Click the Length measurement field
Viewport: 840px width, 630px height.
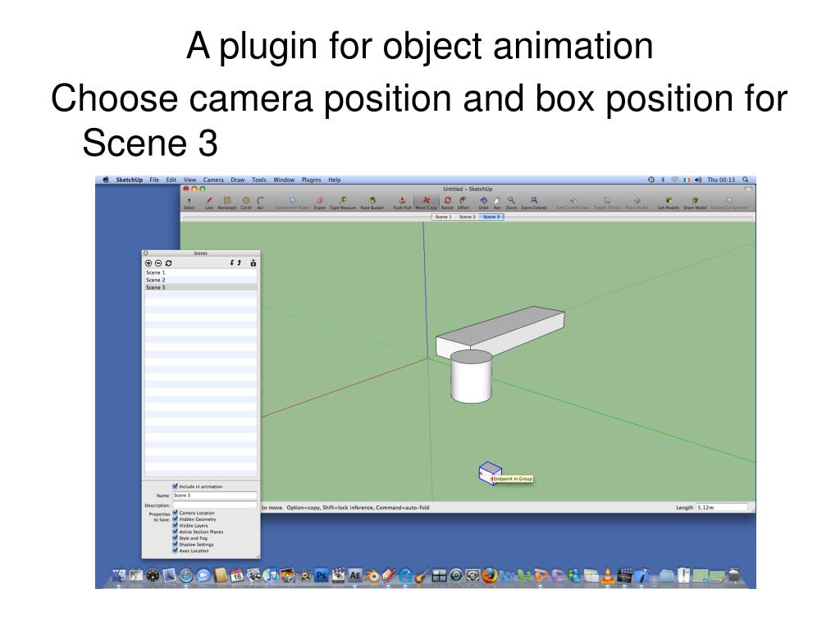(x=721, y=507)
